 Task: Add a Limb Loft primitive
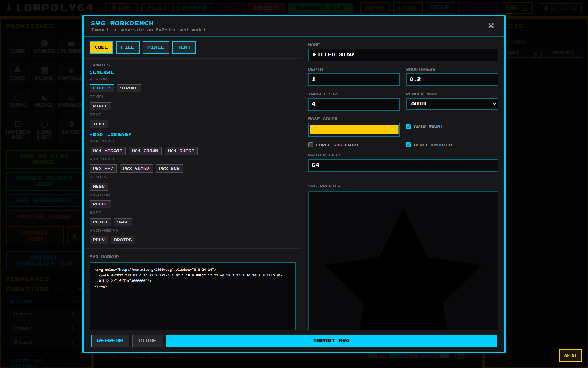(44, 130)
